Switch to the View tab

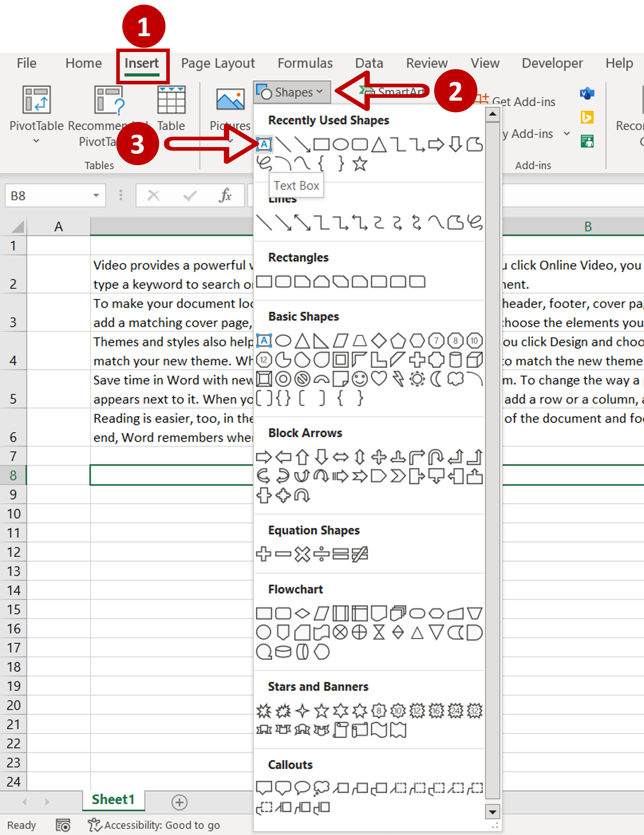pos(485,63)
